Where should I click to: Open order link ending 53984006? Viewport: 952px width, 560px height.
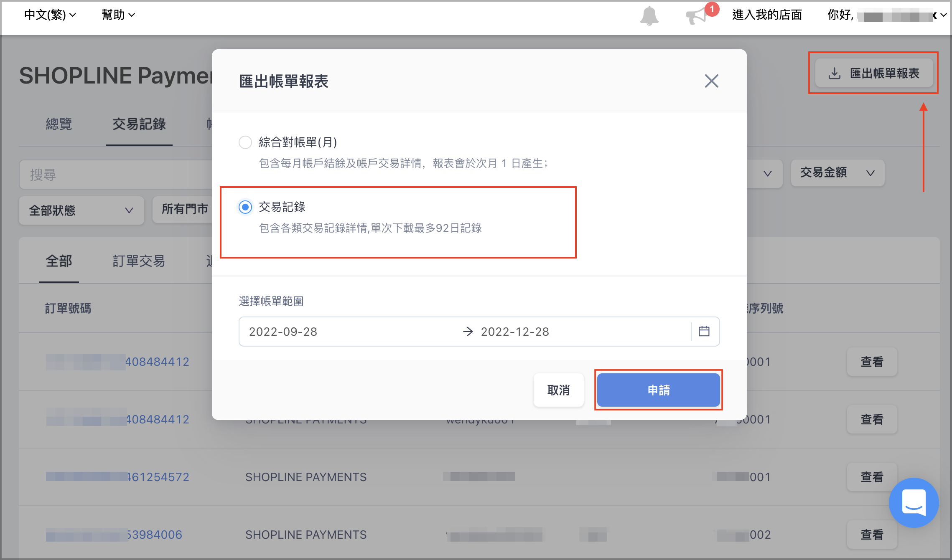[114, 535]
